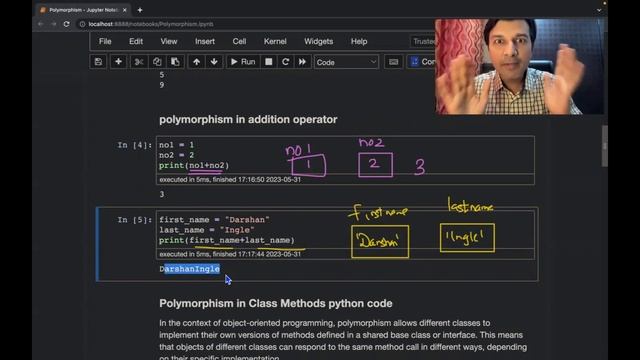Image resolution: width=640 pixels, height=360 pixels.
Task: Click the execution time text for cell 5
Action: coord(230,254)
